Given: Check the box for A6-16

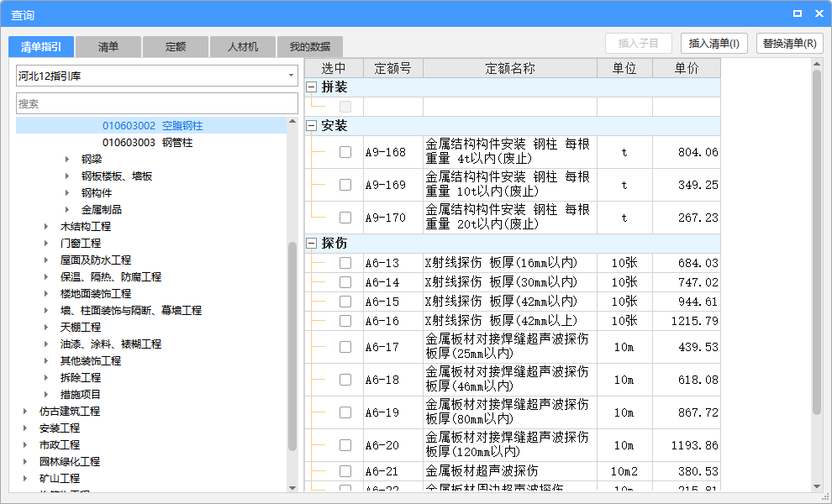Looking at the screenshot, I should tap(345, 321).
